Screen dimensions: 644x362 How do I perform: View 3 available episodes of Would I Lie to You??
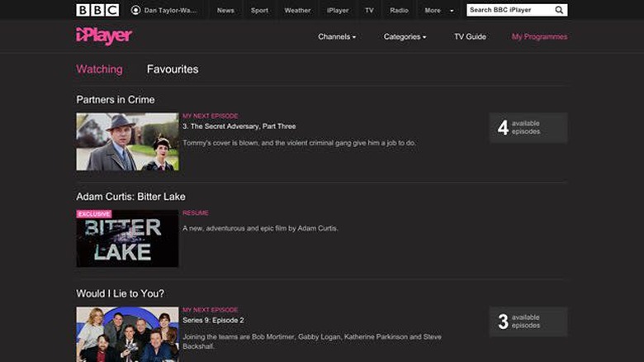click(528, 322)
